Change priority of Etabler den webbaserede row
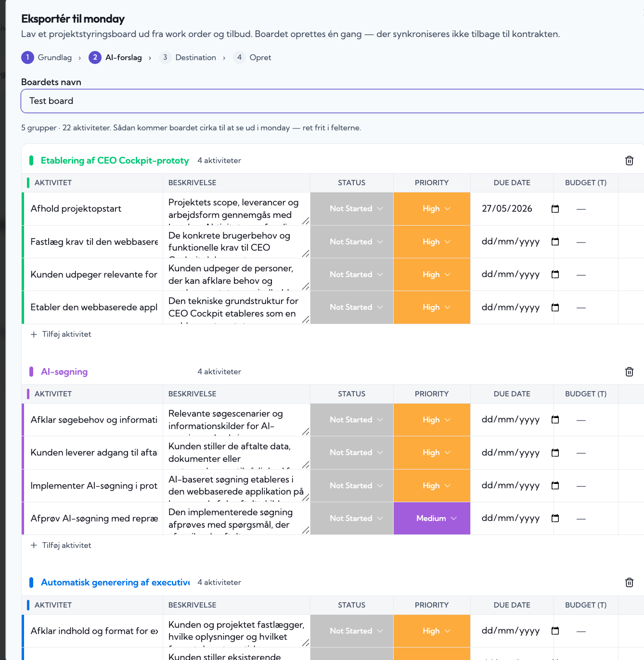The height and width of the screenshot is (660, 644). coord(432,307)
